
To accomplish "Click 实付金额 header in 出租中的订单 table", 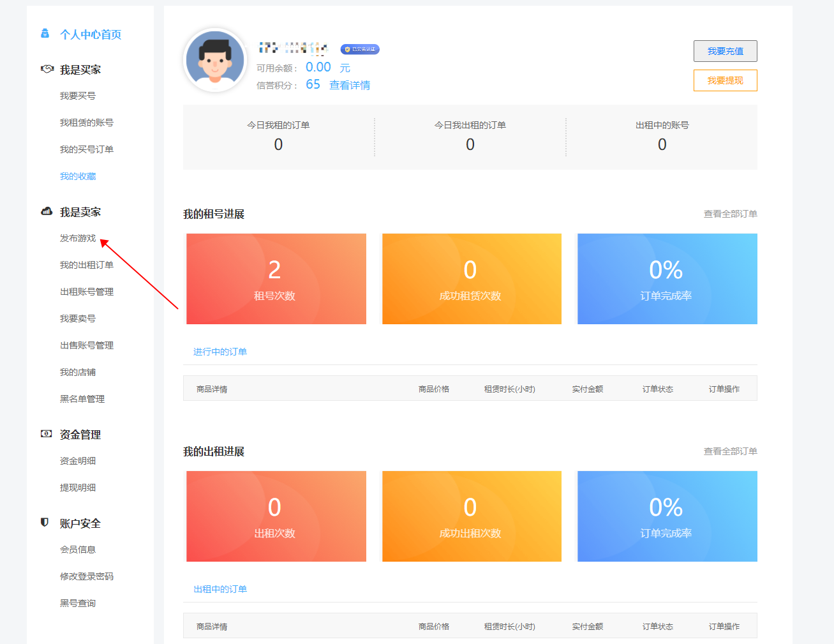I will 588,626.
